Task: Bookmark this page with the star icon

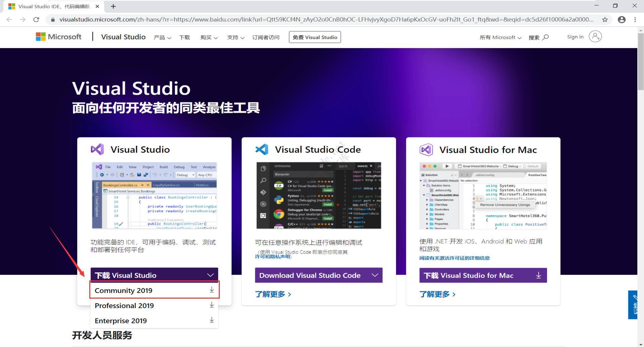Action: pyautogui.click(x=605, y=19)
